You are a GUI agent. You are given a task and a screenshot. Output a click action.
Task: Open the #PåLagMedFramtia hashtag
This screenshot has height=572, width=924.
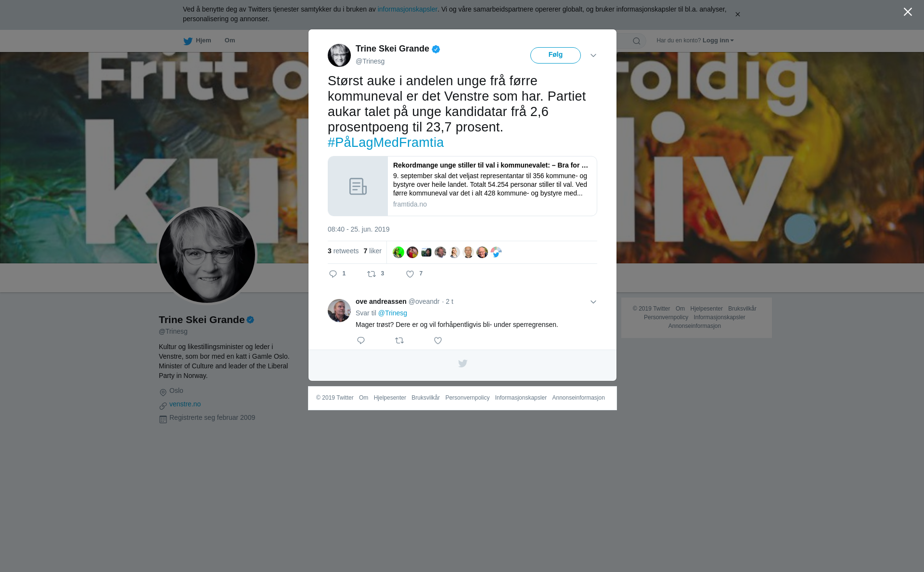(385, 143)
